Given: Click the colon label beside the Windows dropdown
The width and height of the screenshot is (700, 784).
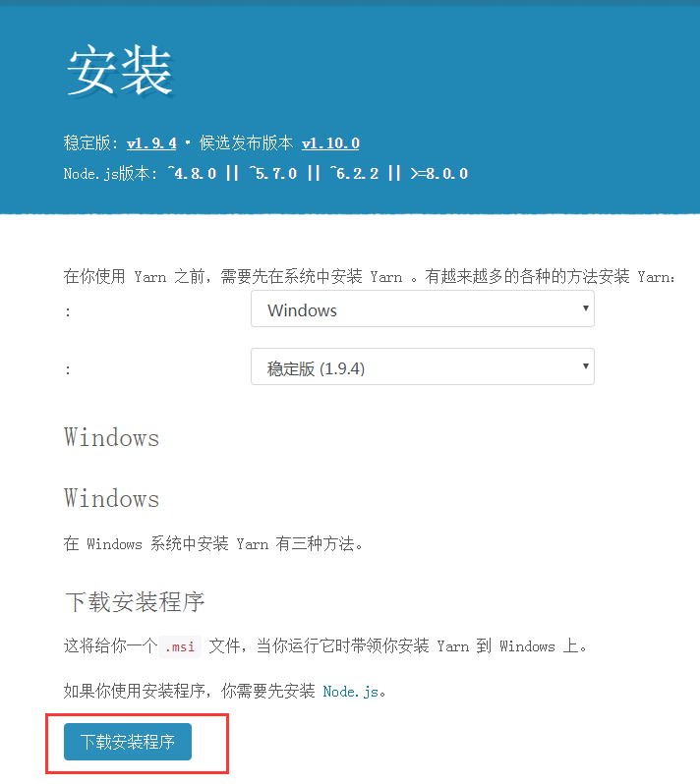Looking at the screenshot, I should tap(68, 312).
